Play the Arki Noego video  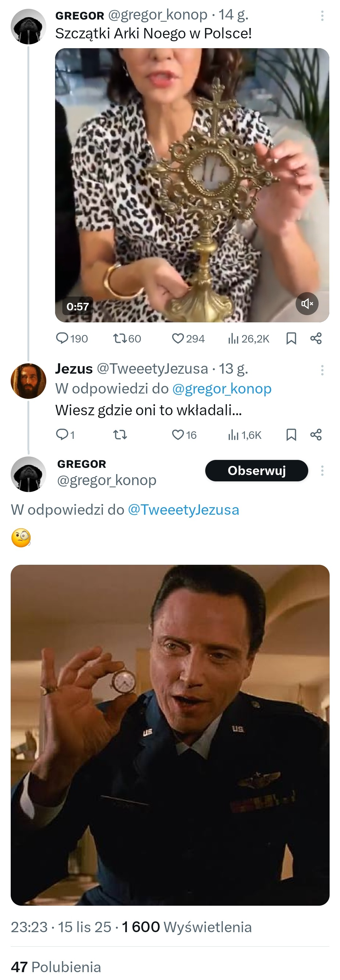(x=192, y=185)
